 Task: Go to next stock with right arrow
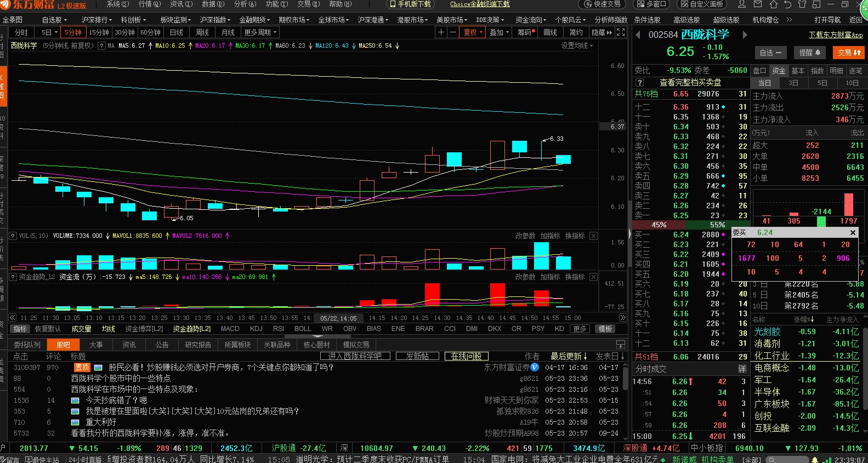(745, 35)
